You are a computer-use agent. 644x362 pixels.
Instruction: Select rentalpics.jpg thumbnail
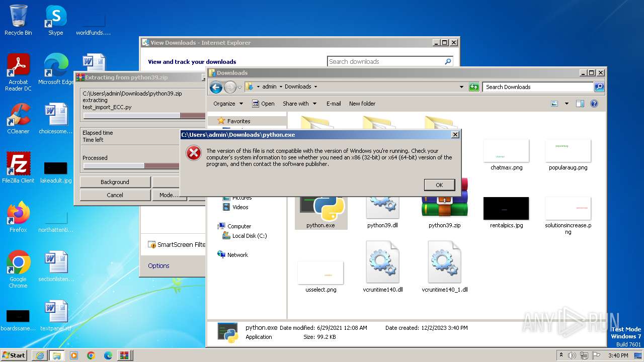506,213
